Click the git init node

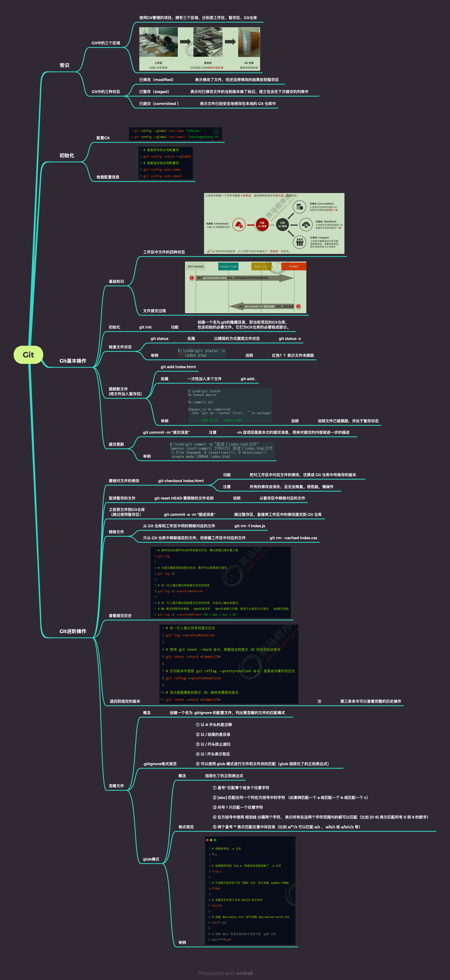tap(145, 327)
